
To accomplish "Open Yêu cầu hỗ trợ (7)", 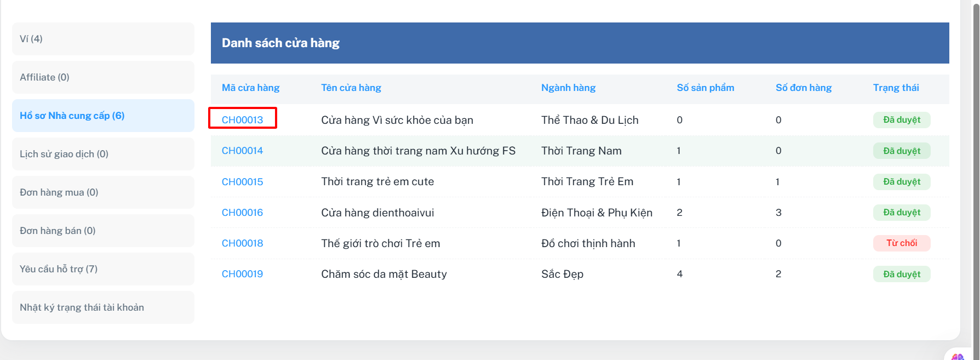I will (103, 269).
